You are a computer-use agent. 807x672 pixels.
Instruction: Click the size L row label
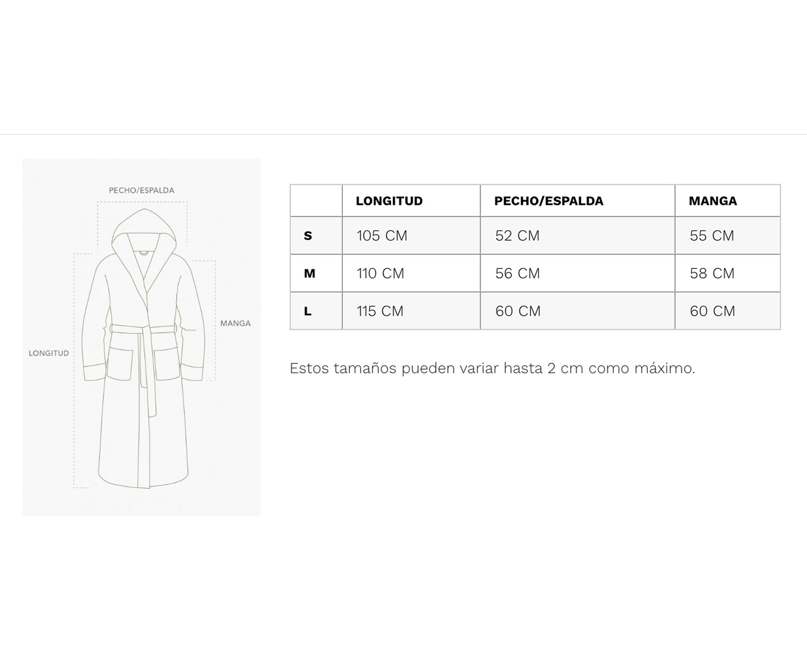point(308,311)
